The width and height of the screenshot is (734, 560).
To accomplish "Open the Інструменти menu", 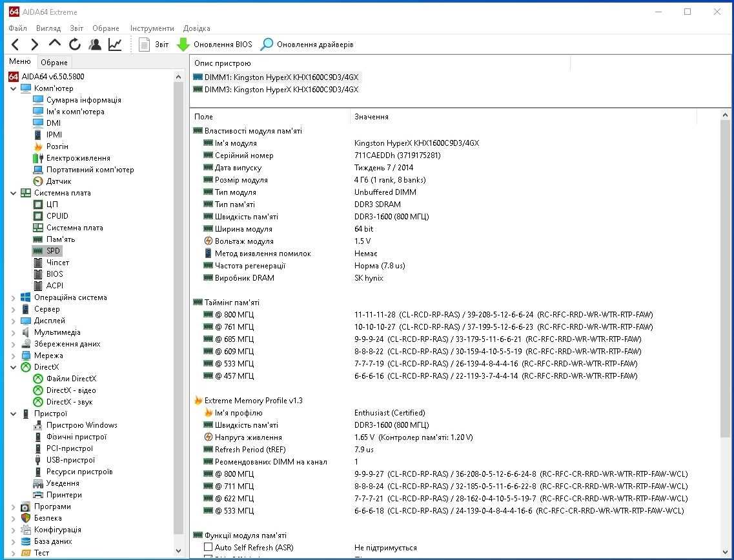I will pyautogui.click(x=152, y=28).
